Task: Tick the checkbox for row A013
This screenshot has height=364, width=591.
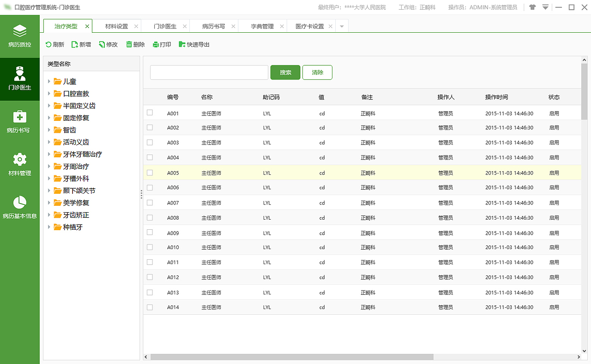Action: point(150,292)
